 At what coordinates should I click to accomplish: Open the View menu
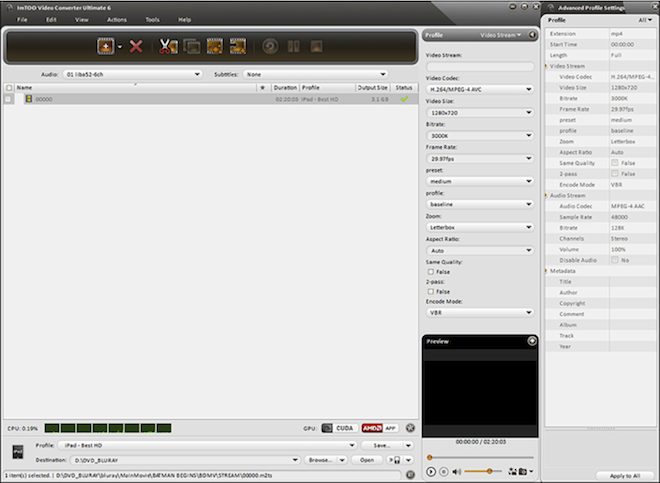[x=81, y=19]
